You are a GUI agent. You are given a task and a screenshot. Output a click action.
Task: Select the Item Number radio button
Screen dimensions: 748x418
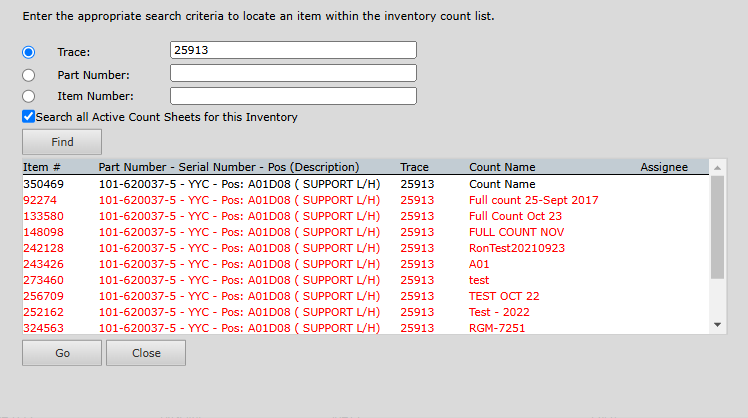[x=29, y=96]
